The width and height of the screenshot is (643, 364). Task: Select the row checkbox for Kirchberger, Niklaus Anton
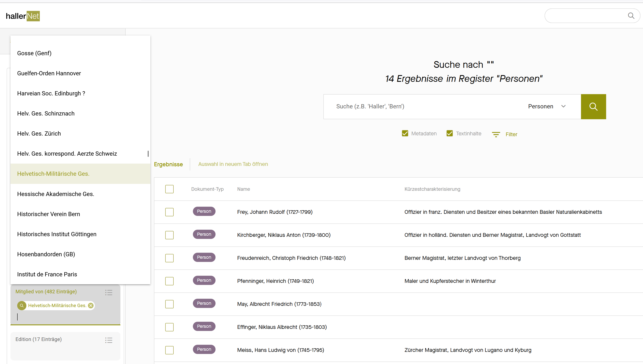click(x=169, y=235)
